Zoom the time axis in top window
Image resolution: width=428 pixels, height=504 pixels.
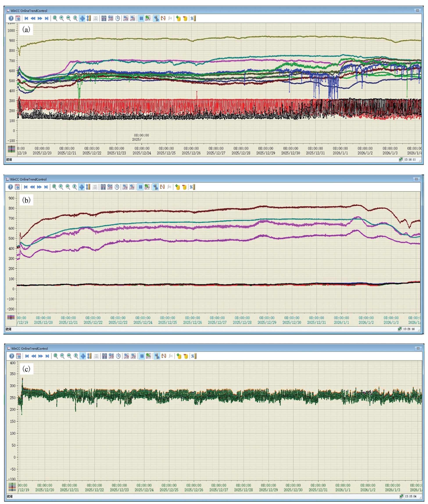(69, 18)
